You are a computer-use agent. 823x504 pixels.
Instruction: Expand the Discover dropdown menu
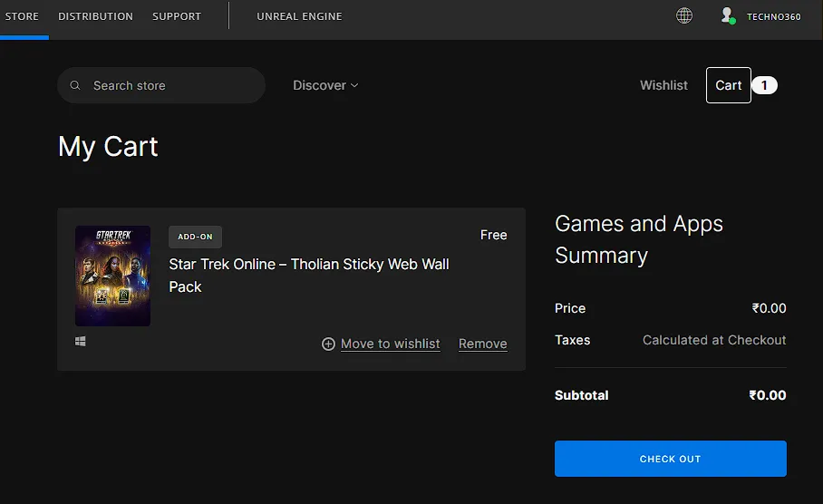click(x=325, y=85)
